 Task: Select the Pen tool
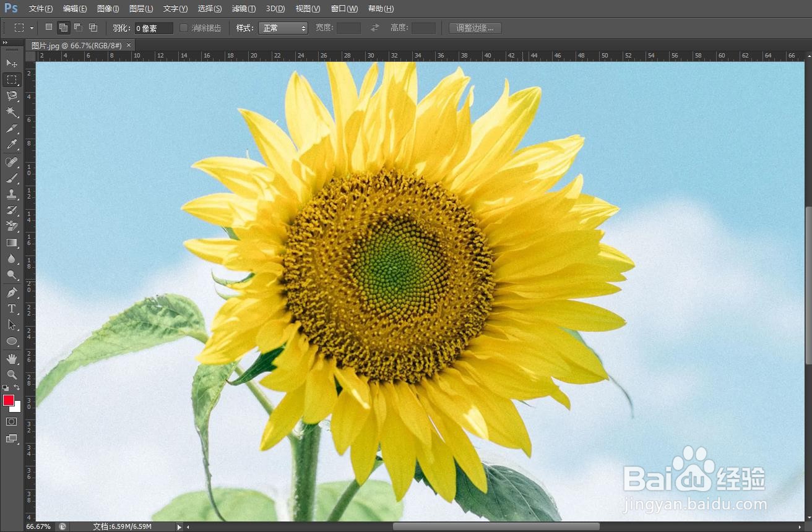[x=12, y=292]
